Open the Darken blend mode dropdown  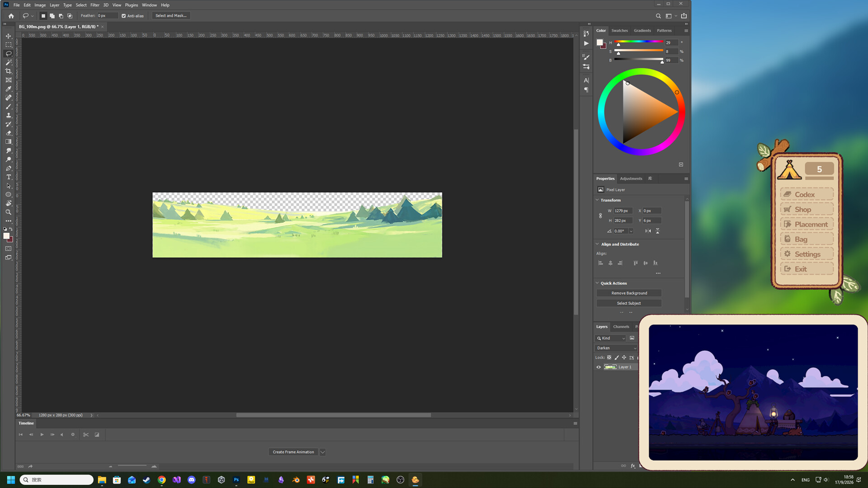(x=616, y=348)
